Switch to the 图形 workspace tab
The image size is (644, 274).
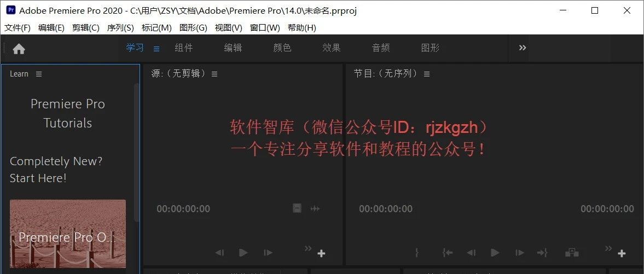(x=430, y=48)
